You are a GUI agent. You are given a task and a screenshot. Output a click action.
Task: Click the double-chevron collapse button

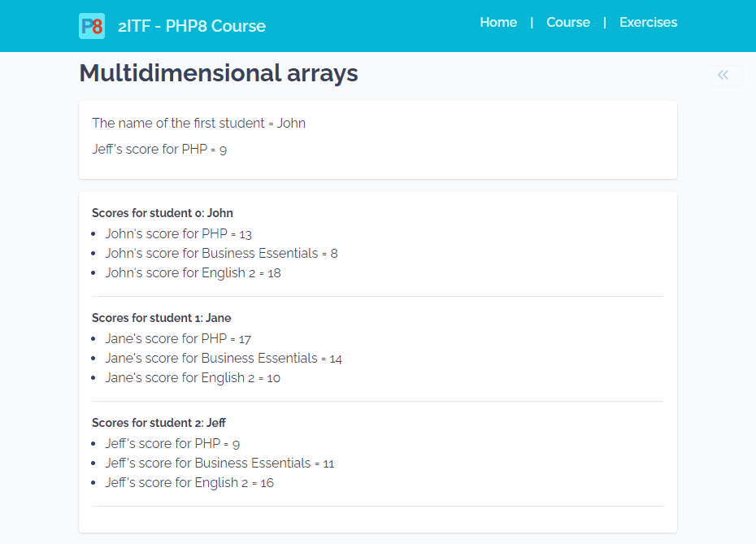pos(723,76)
